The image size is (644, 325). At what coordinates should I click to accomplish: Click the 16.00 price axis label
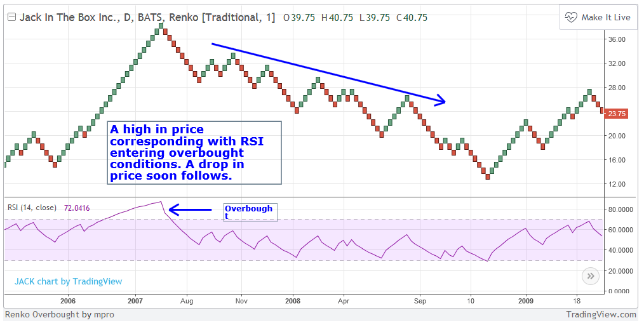coord(617,160)
